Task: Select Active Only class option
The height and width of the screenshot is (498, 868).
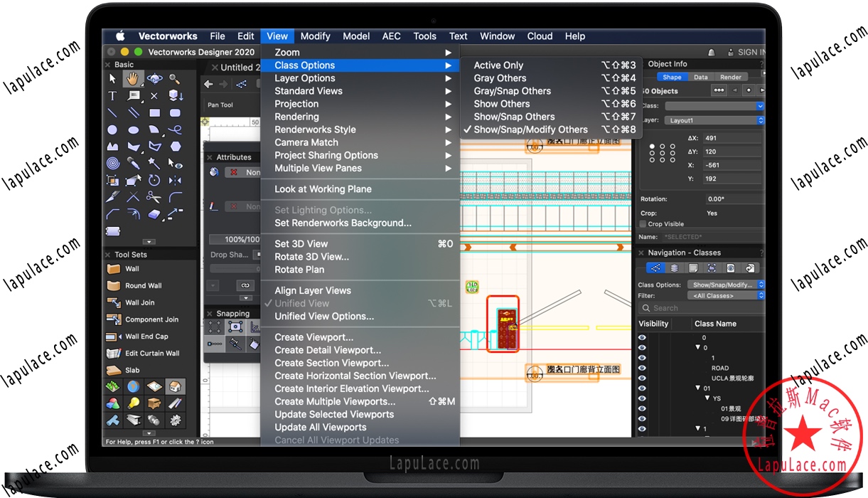Action: click(498, 65)
